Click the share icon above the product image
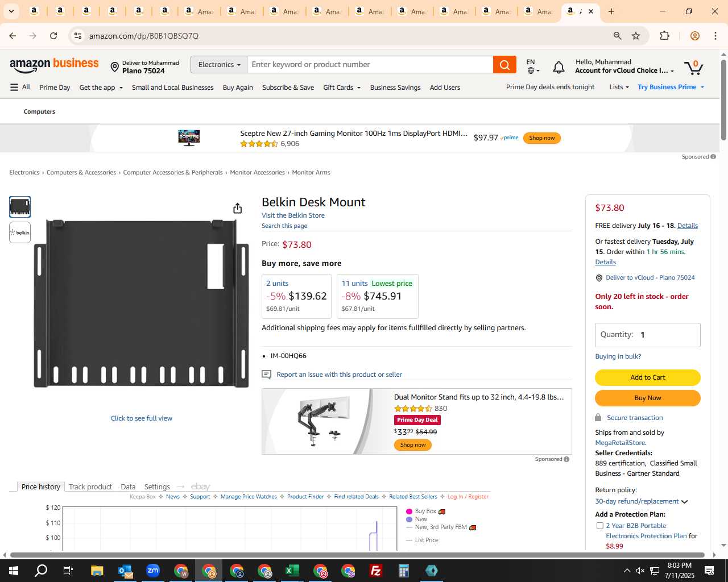 coord(238,209)
